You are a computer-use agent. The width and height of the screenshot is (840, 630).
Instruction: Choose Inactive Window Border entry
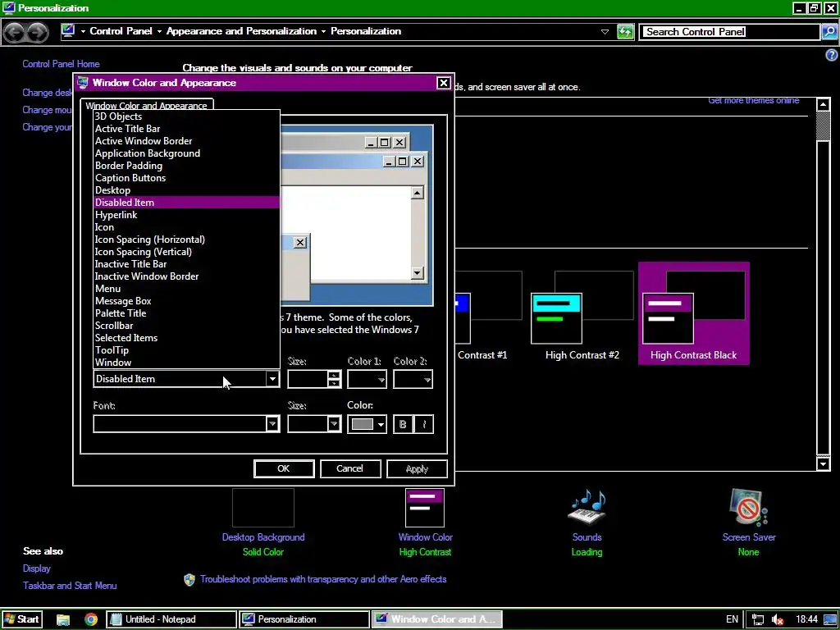click(186, 276)
